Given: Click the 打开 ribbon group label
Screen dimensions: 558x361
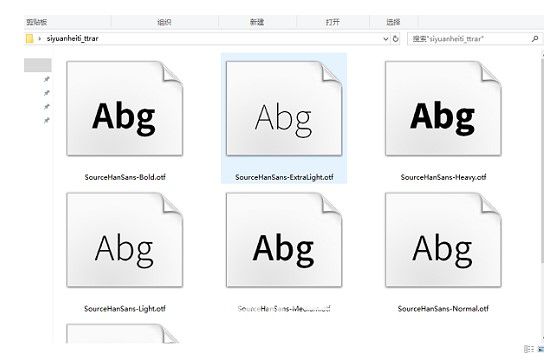Looking at the screenshot, I should point(332,22).
